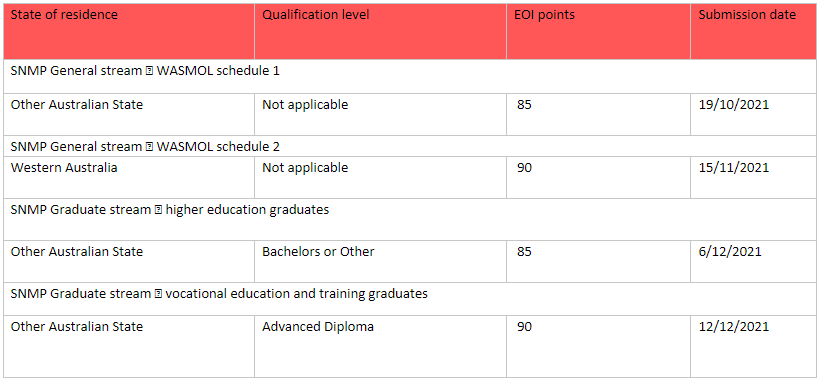The image size is (819, 382).
Task: Click the 12/12/2021 date cell
Action: click(x=753, y=346)
